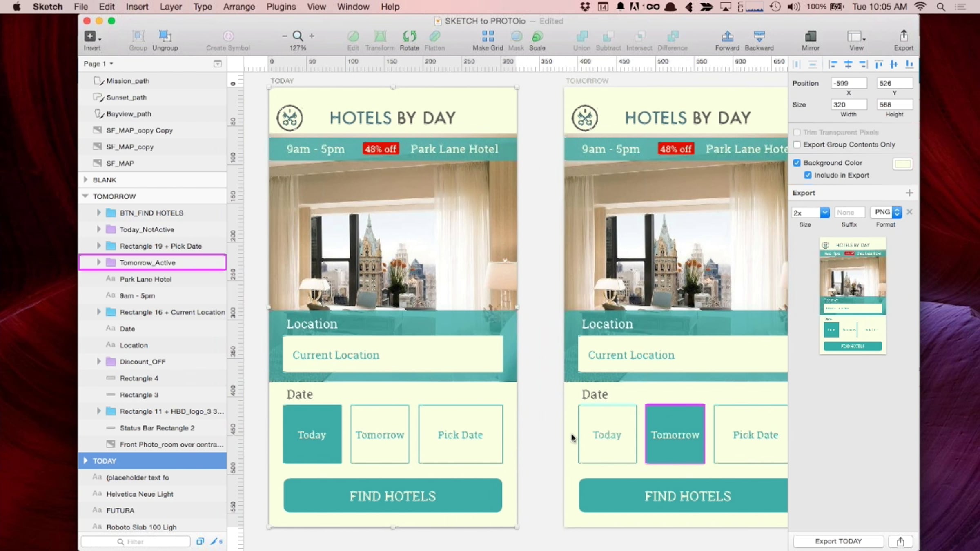Viewport: 980px width, 551px height.
Task: Click the Export TODAY button
Action: pos(838,541)
